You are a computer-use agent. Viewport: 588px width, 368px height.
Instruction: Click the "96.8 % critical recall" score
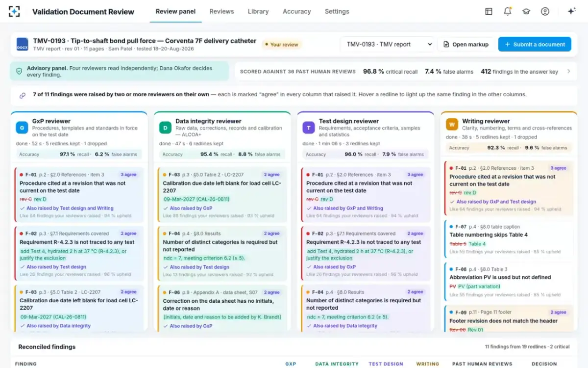pos(390,72)
